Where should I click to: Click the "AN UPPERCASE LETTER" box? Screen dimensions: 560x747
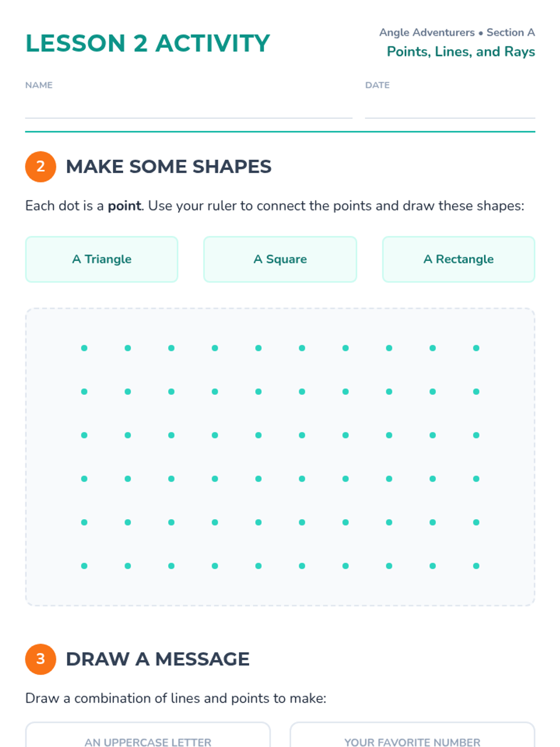tap(148, 738)
